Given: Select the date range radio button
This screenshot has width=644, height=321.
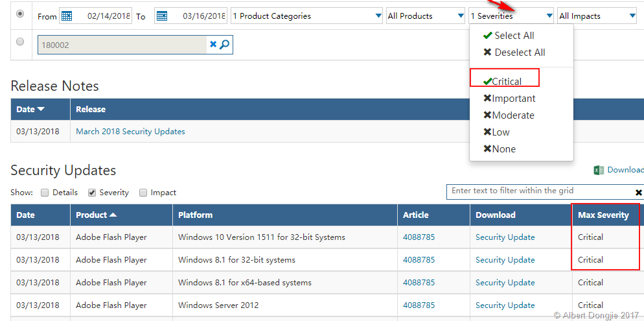Looking at the screenshot, I should pos(20,14).
